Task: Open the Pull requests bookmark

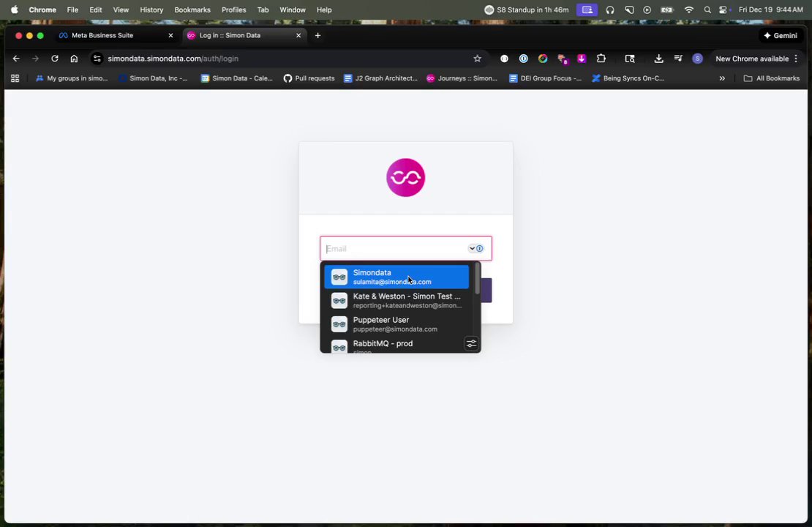Action: pos(309,78)
